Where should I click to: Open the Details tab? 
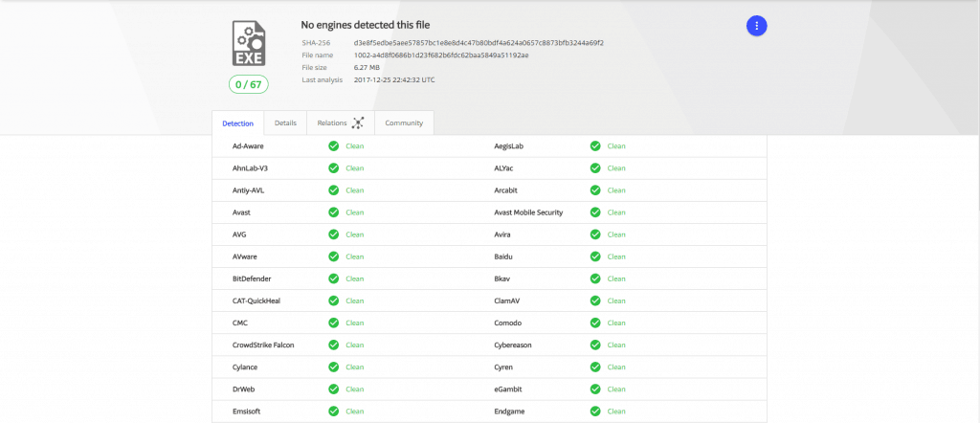285,123
